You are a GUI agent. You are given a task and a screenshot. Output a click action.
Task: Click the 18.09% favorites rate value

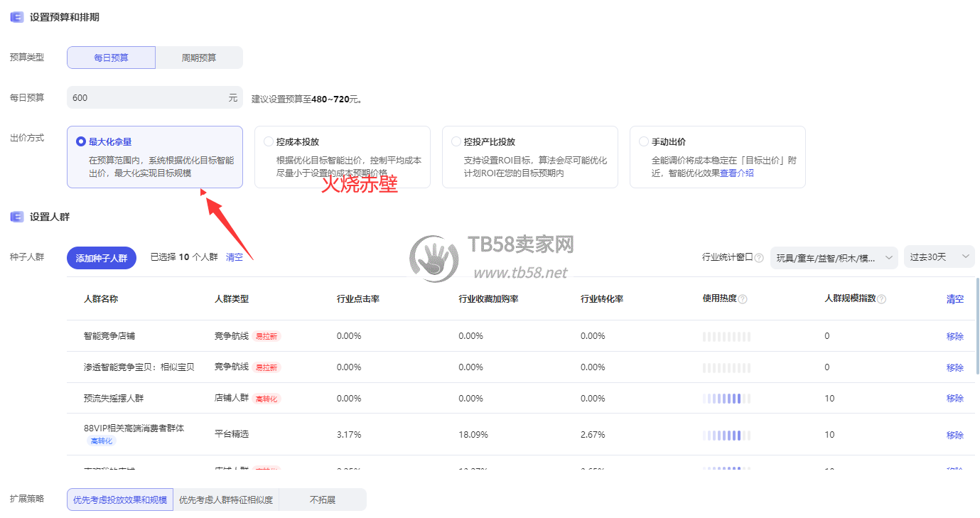click(473, 434)
